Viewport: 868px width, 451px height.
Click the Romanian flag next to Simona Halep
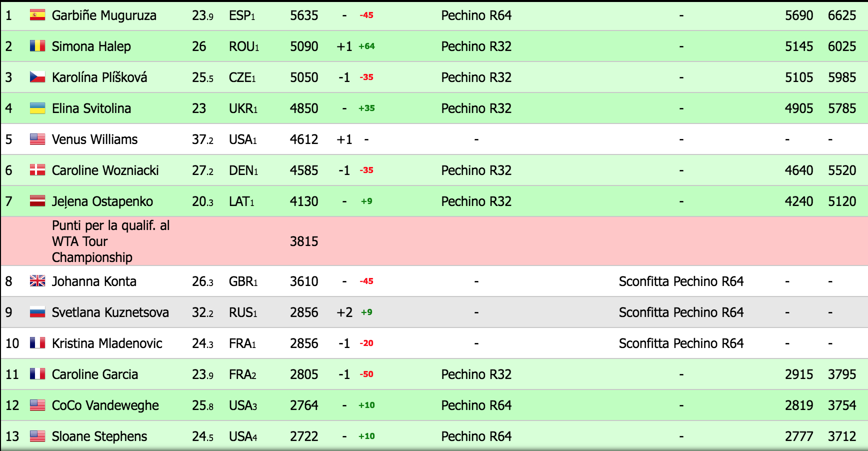[37, 46]
